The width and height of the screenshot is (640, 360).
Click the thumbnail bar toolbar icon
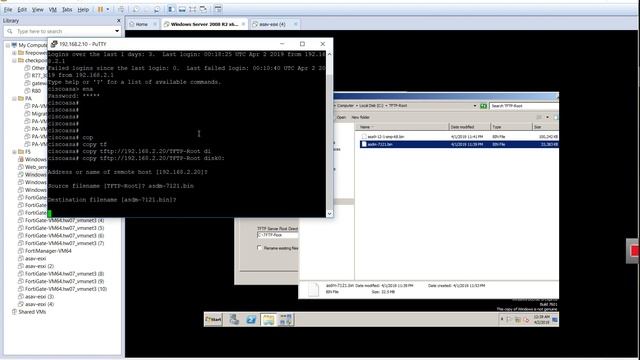[x=182, y=9]
